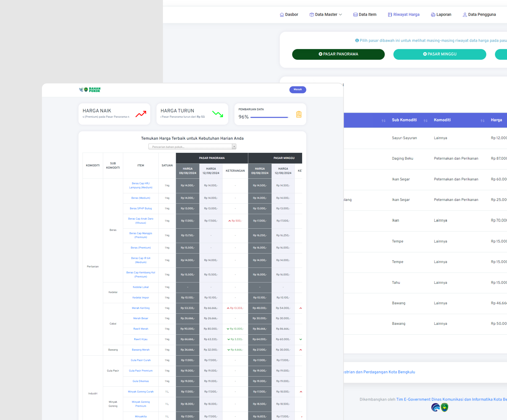The image size is (507, 420).
Task: Click the Dasbor home icon
Action: (282, 14)
